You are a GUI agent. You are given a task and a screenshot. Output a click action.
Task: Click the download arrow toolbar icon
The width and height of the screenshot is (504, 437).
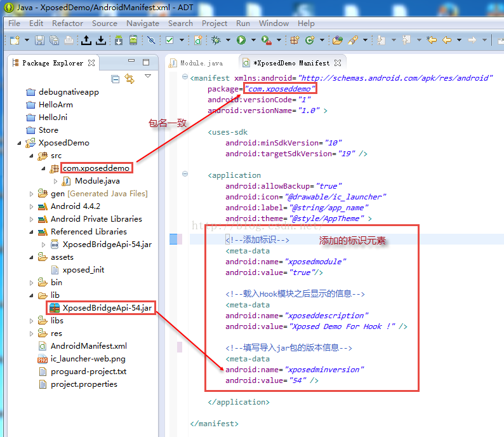101,40
